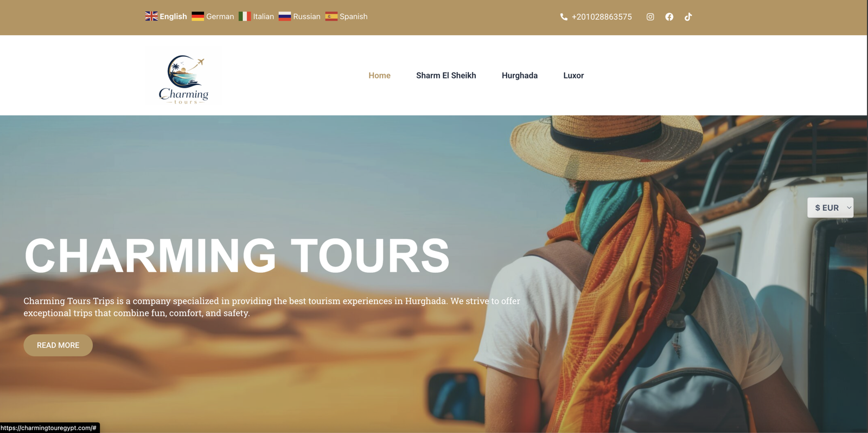This screenshot has height=433, width=868.
Task: Open the Hurghada menu item
Action: [520, 75]
